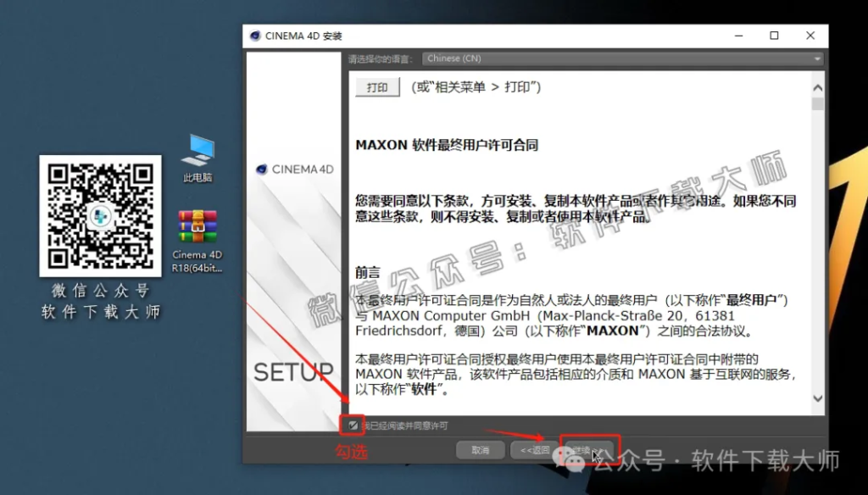Screen dimensions: 868x495
Task: Maximize the CINEMA 4D installer window
Action: [774, 36]
